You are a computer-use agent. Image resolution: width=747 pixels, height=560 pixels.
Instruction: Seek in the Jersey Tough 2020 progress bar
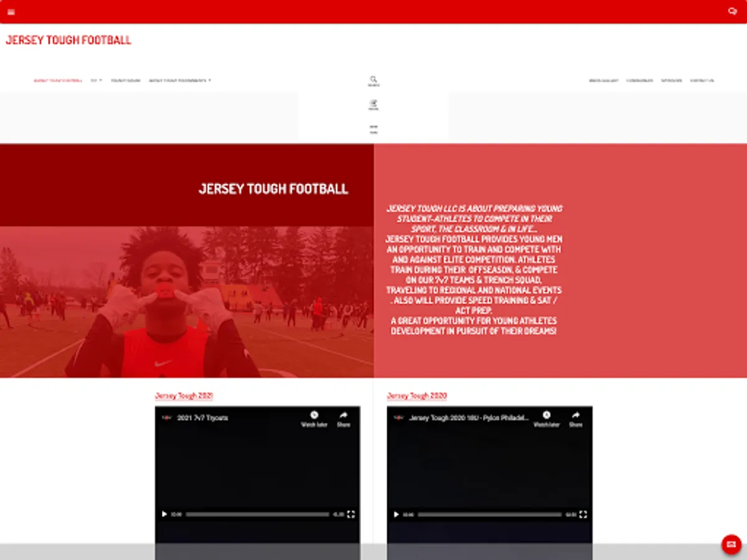(489, 515)
